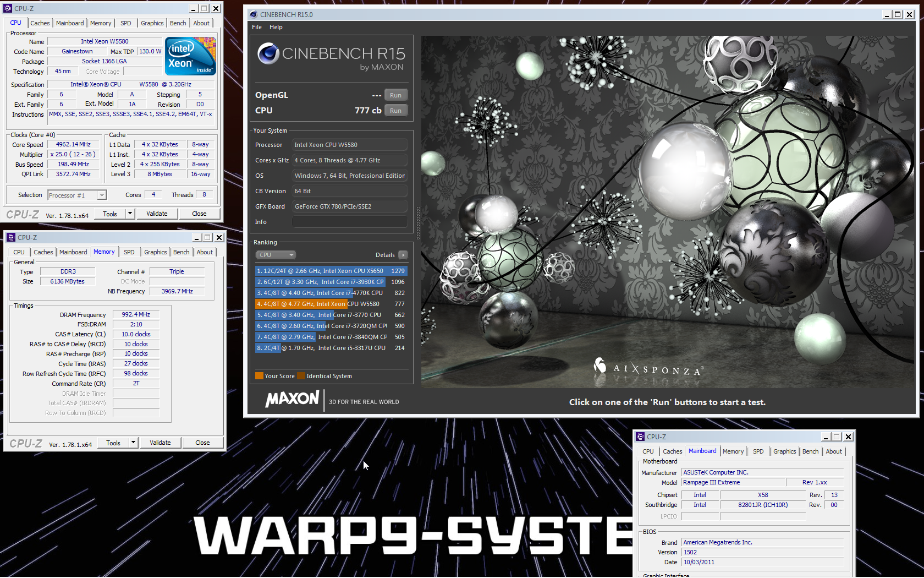Click the rendered scene image in Cinebench
The height and width of the screenshot is (578, 924).
coord(668,212)
